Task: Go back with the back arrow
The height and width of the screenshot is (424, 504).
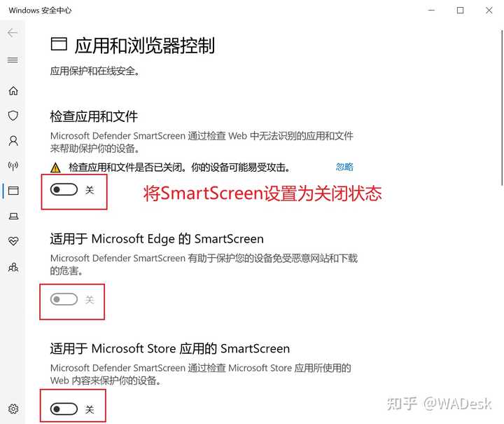Action: [13, 32]
